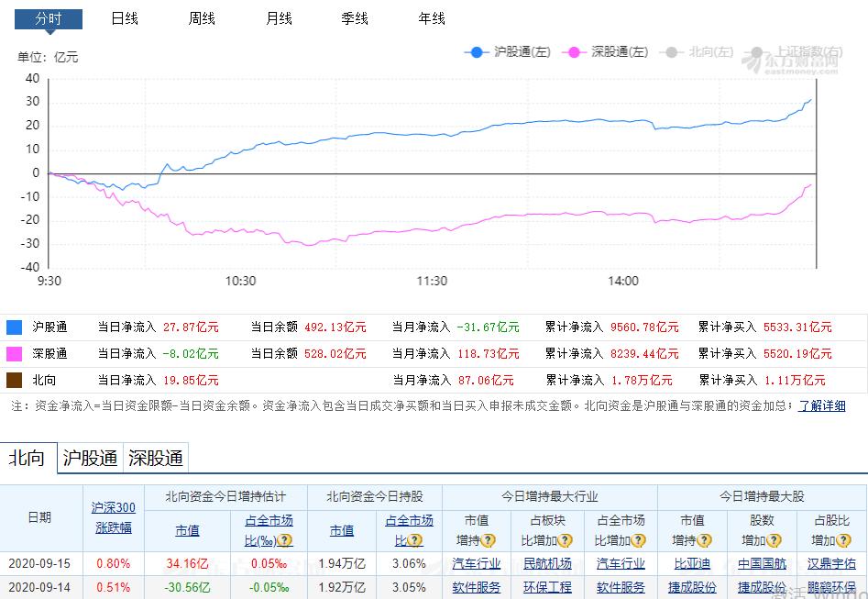Switch to the 日线 tab

[124, 17]
